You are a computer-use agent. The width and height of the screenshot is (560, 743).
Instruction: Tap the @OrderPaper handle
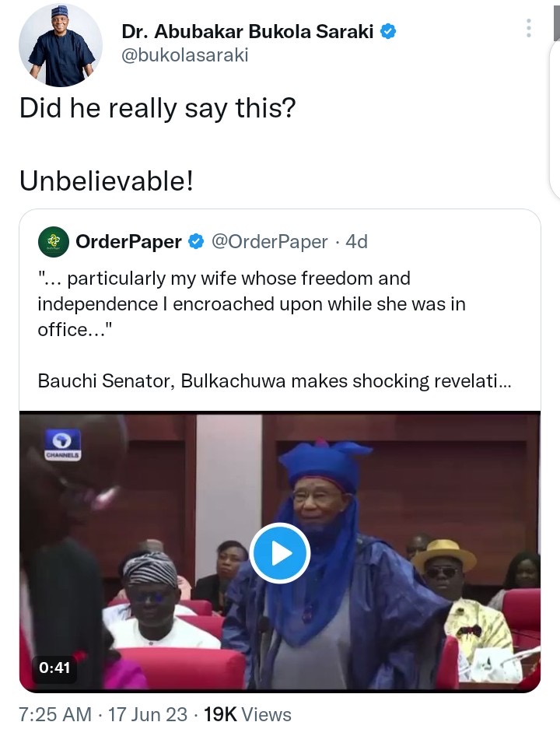point(269,242)
